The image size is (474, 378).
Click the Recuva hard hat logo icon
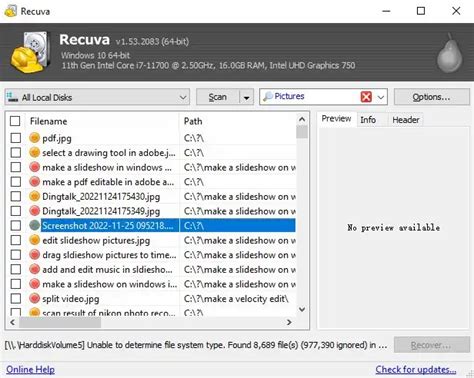(29, 52)
